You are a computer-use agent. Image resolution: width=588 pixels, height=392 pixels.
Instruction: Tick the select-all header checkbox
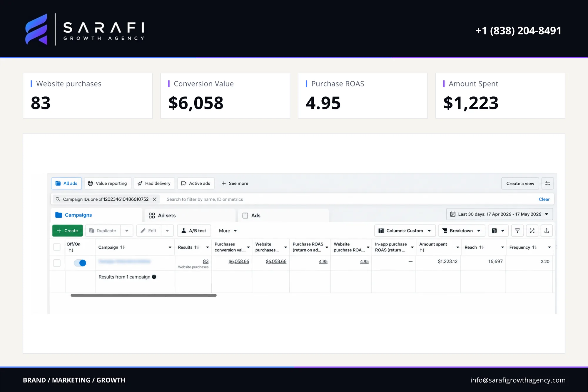pyautogui.click(x=57, y=247)
